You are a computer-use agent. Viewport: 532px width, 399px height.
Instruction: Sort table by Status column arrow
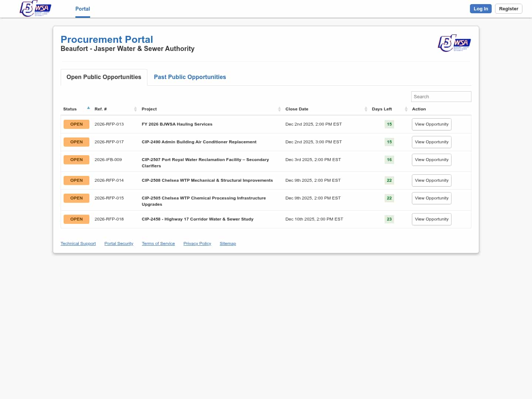[88, 108]
